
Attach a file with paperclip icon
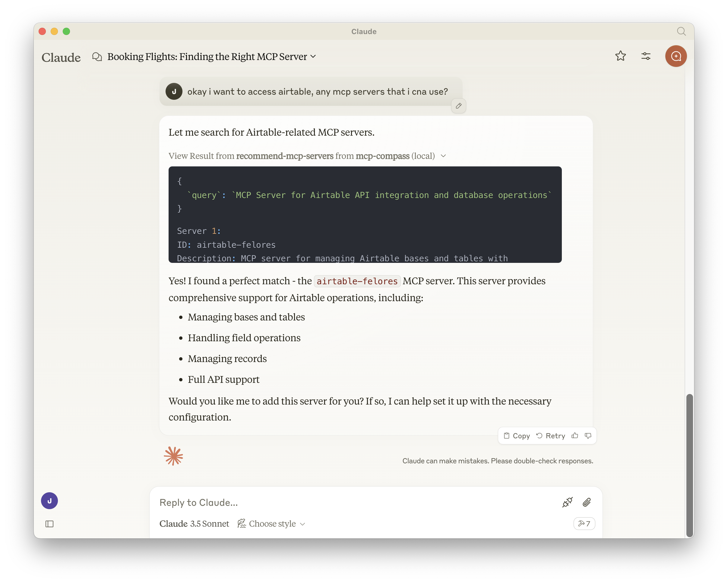[587, 502]
